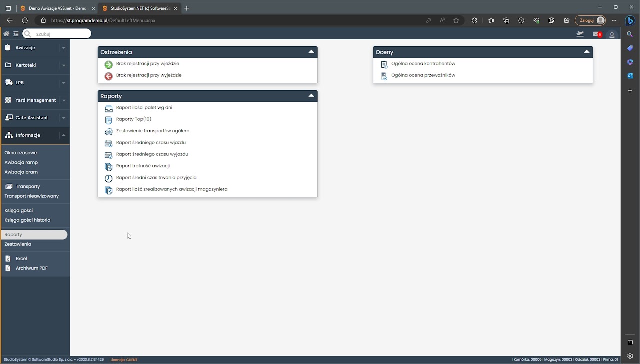
Task: Switch to the Demo Awizacje VSS.net tab
Action: coord(55,8)
